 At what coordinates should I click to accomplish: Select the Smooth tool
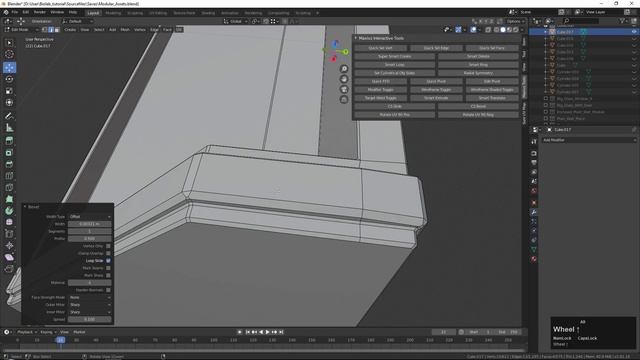pos(9,222)
